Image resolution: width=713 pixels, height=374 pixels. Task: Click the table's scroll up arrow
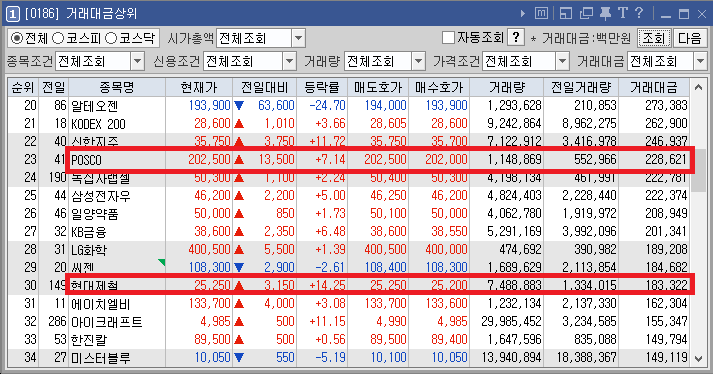(698, 87)
